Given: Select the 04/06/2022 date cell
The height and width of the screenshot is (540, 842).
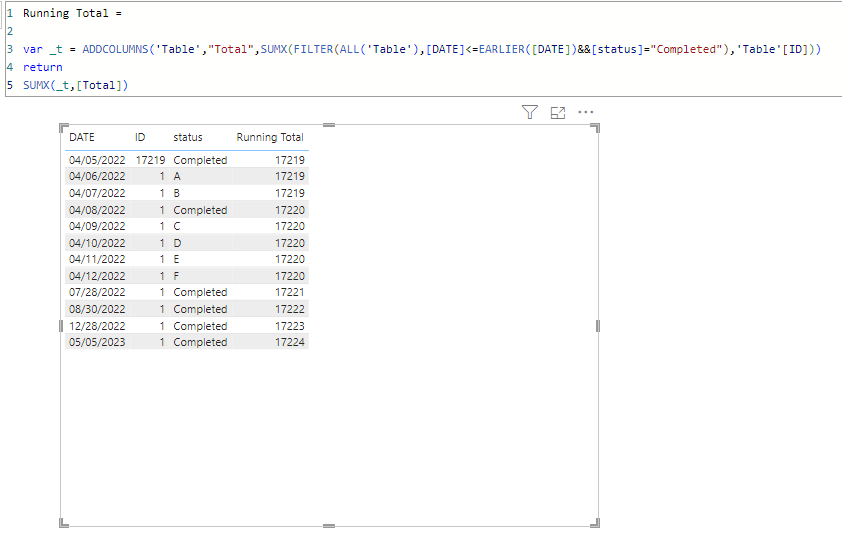Looking at the screenshot, I should coord(97,176).
